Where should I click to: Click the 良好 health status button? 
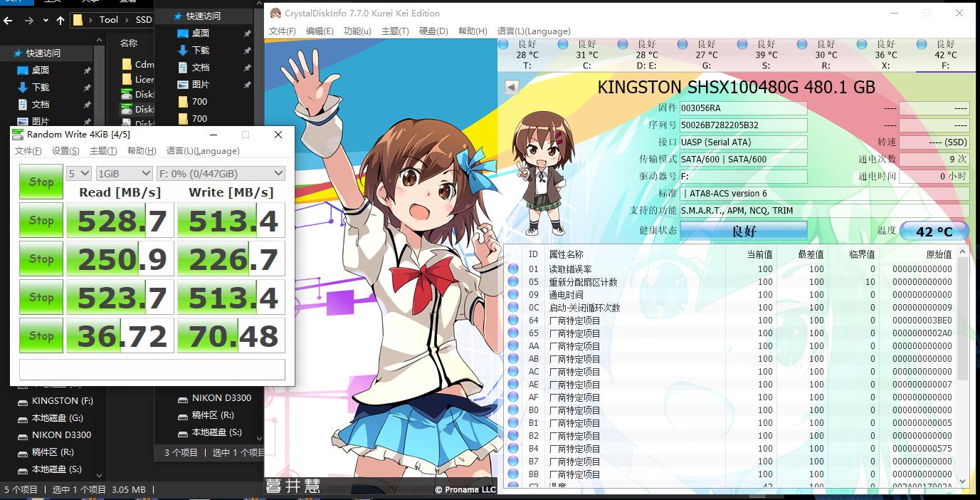744,231
